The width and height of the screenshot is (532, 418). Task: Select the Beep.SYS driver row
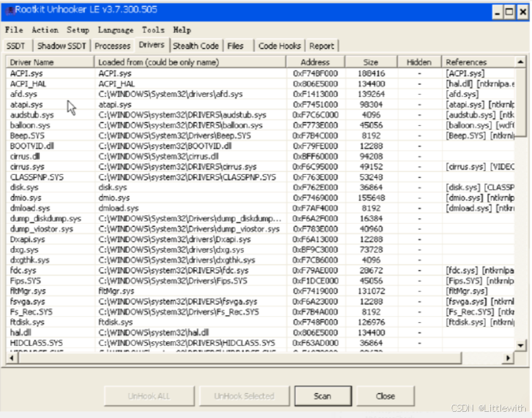coord(260,136)
